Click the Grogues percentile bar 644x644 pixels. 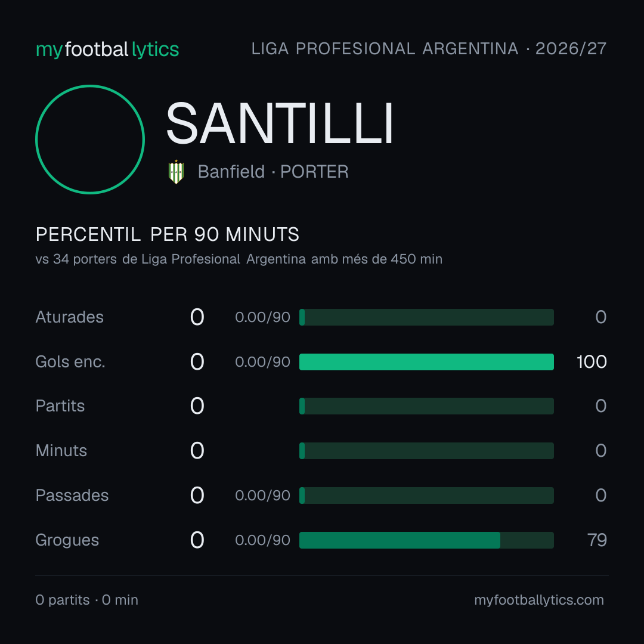click(426, 540)
